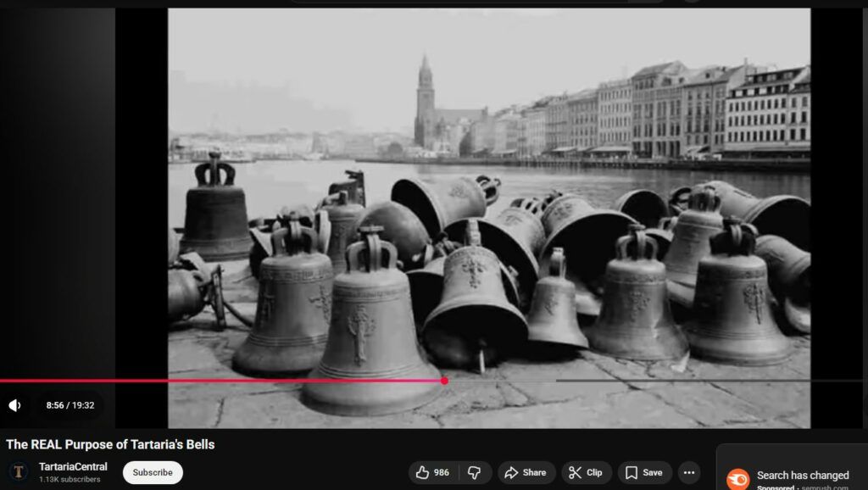Image resolution: width=868 pixels, height=490 pixels.
Task: Like the video with 986 likes
Action: (x=431, y=472)
